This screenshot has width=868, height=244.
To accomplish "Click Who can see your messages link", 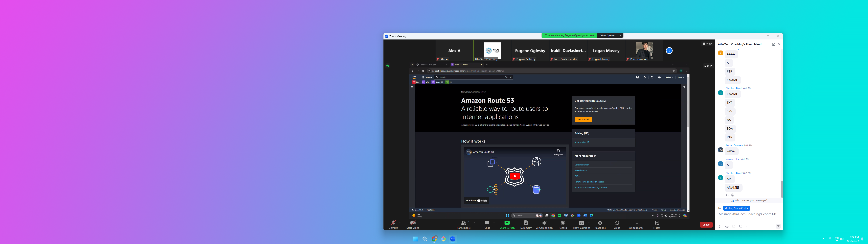I will coord(751,200).
